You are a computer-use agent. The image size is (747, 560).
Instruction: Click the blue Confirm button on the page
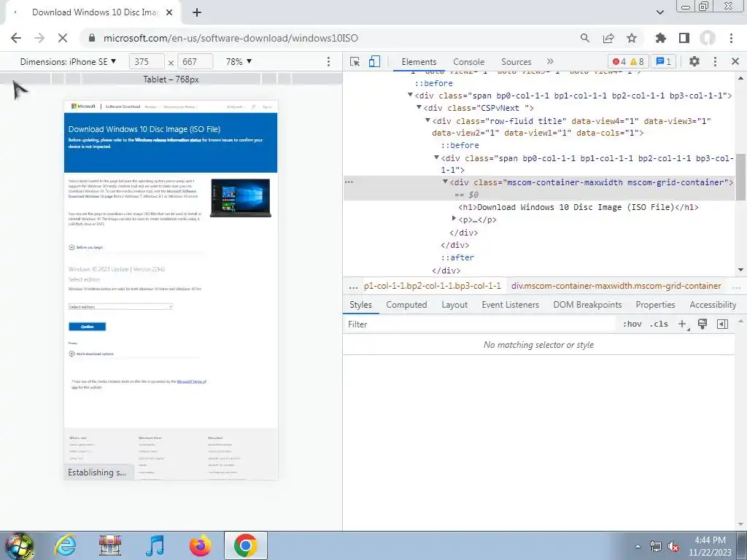click(x=88, y=326)
